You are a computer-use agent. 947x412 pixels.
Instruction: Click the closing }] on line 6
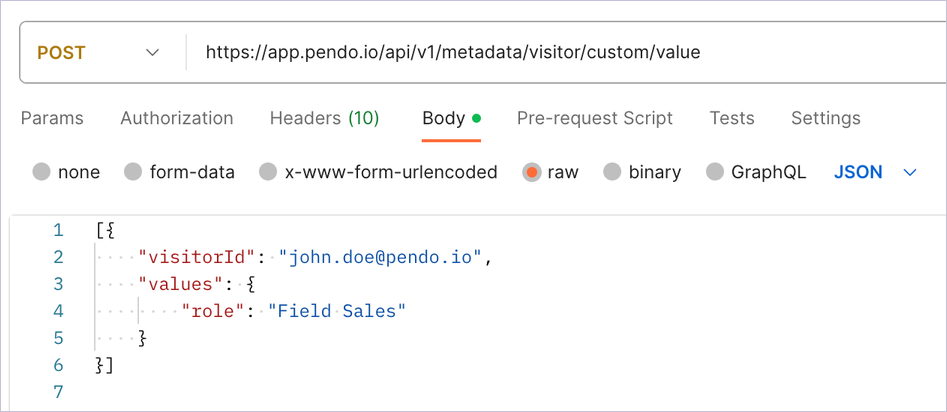pos(104,365)
